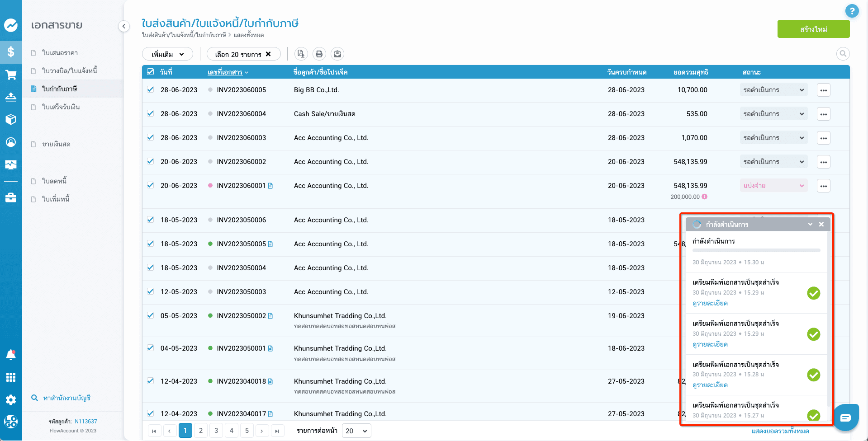Open the items per page dropdown
This screenshot has width=868, height=441.
356,431
